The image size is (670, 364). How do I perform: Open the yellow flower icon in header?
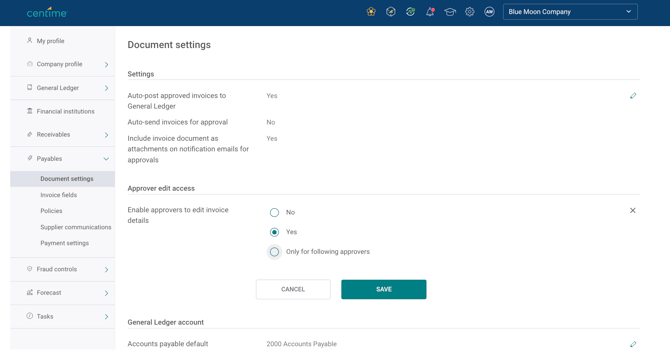click(371, 12)
